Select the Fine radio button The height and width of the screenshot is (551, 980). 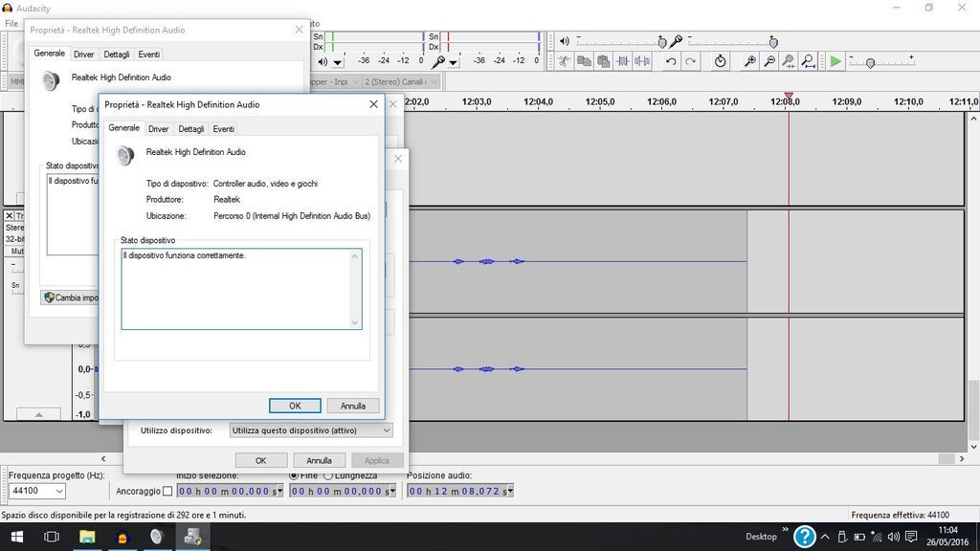(295, 475)
